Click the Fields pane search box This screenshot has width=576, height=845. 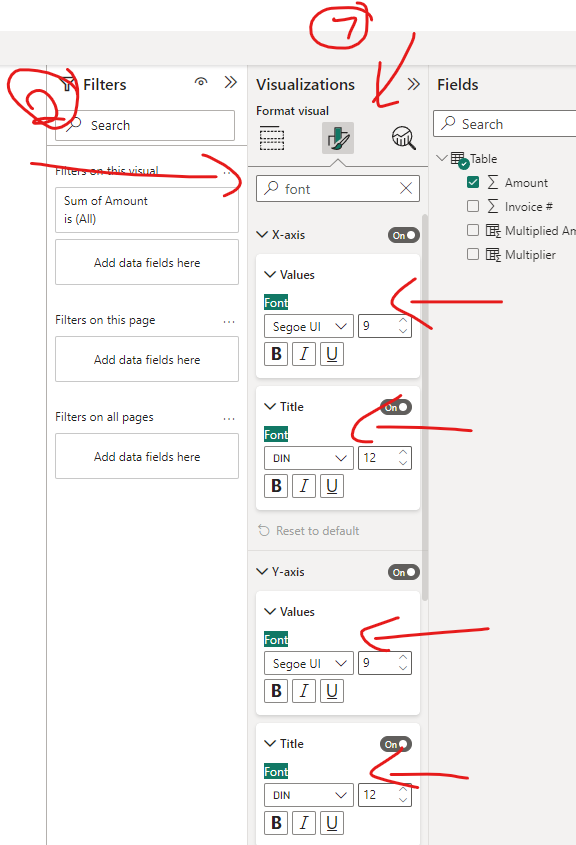(x=505, y=123)
